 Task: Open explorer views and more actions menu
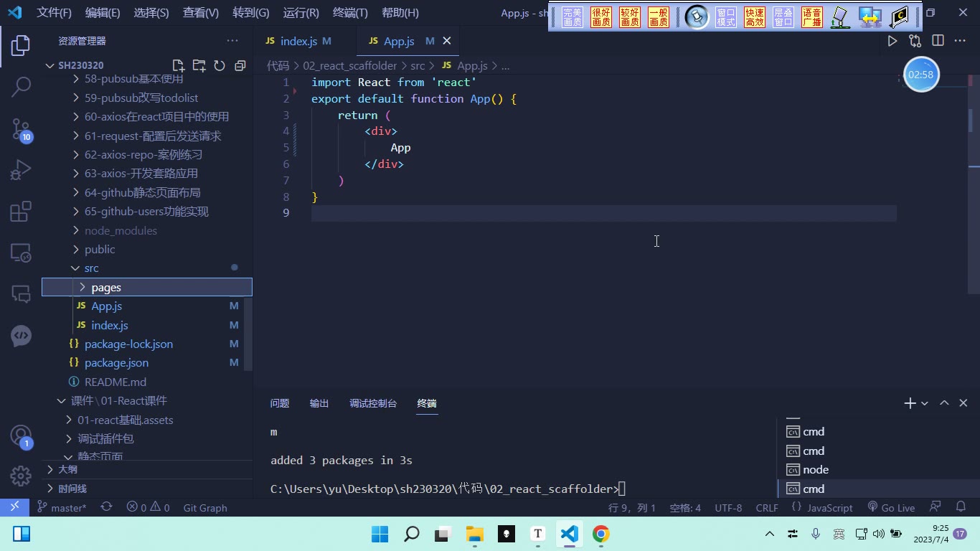(232, 41)
